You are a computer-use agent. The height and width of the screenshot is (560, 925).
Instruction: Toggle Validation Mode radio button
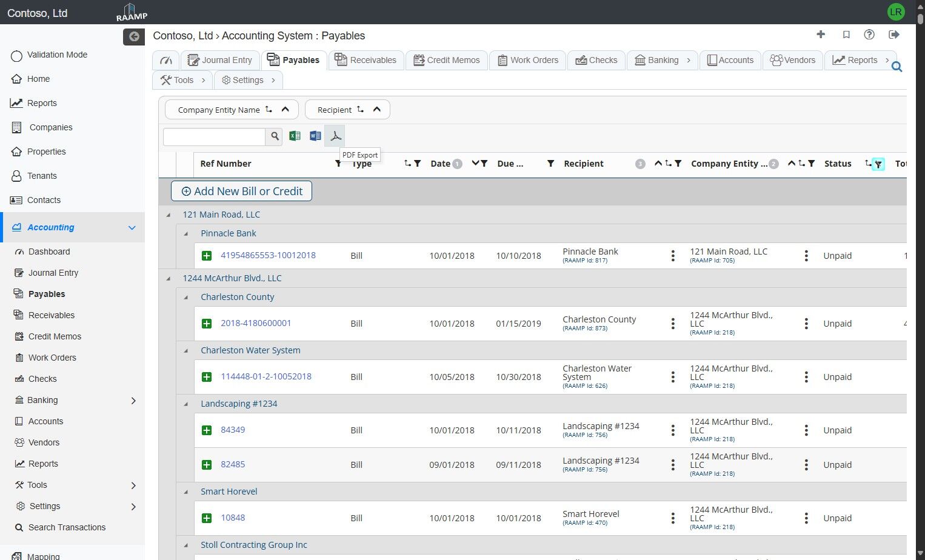[x=16, y=55]
